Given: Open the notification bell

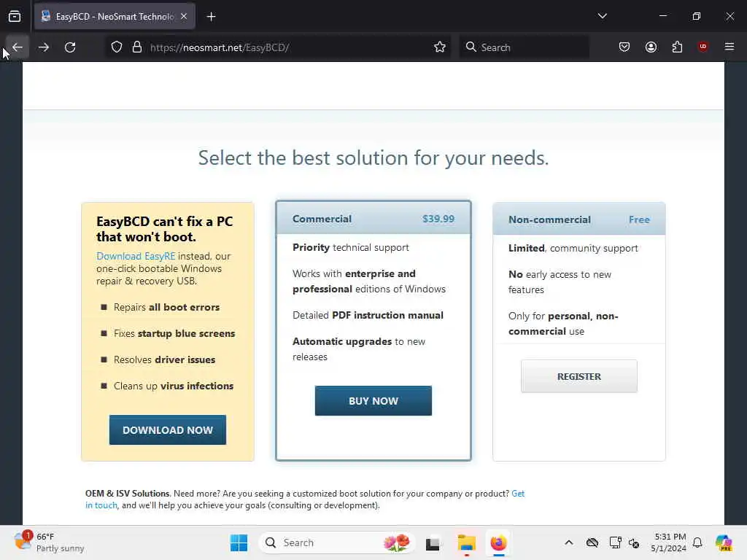Looking at the screenshot, I should [x=697, y=542].
